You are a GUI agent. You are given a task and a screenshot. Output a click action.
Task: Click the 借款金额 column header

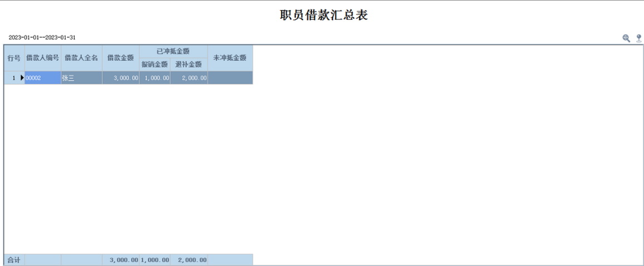(x=121, y=58)
